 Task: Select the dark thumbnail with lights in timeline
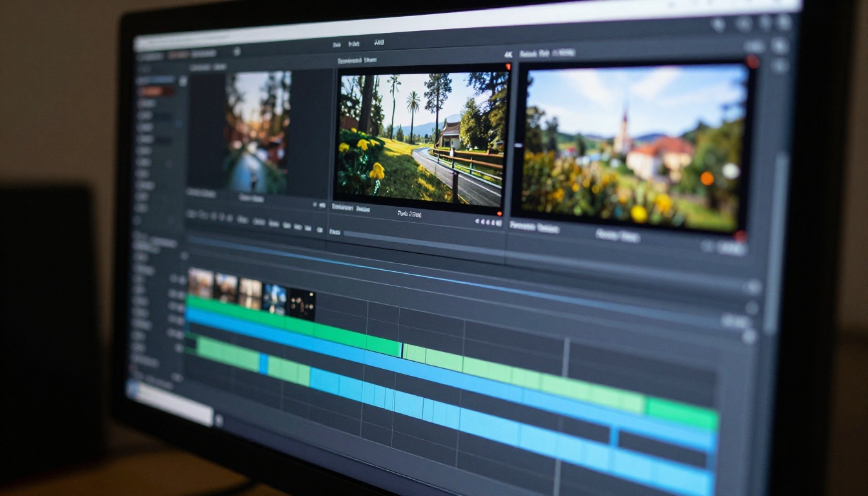(301, 304)
